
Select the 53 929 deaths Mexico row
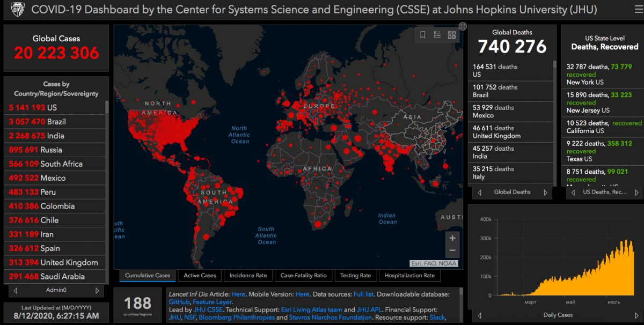[x=510, y=112]
